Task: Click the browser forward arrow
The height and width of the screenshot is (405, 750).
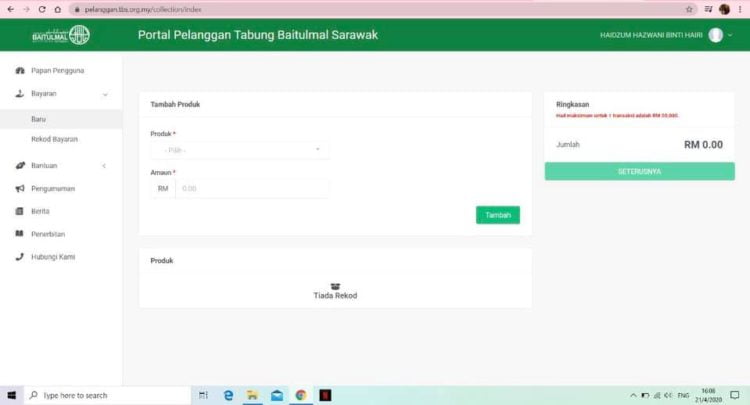Action: tap(26, 9)
